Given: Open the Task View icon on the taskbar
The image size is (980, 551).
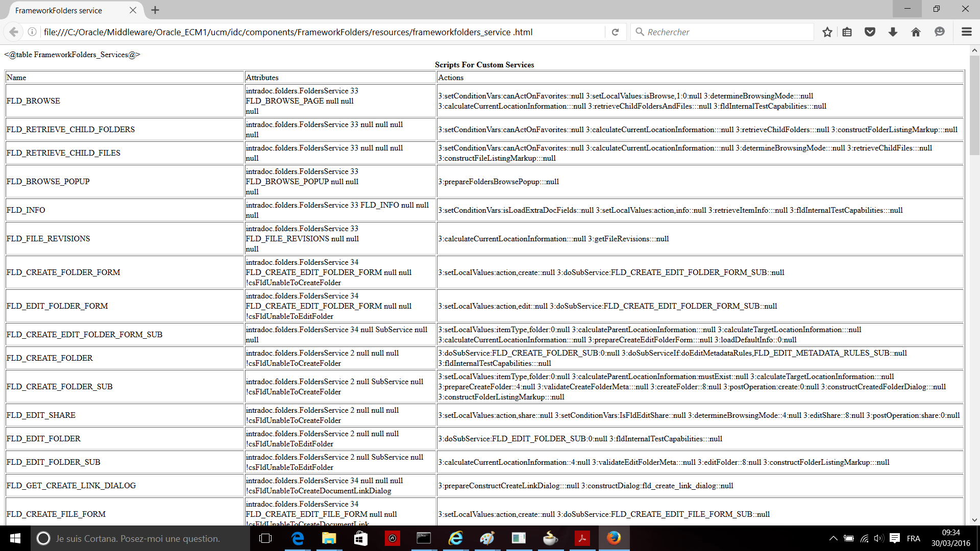Looking at the screenshot, I should pyautogui.click(x=265, y=538).
